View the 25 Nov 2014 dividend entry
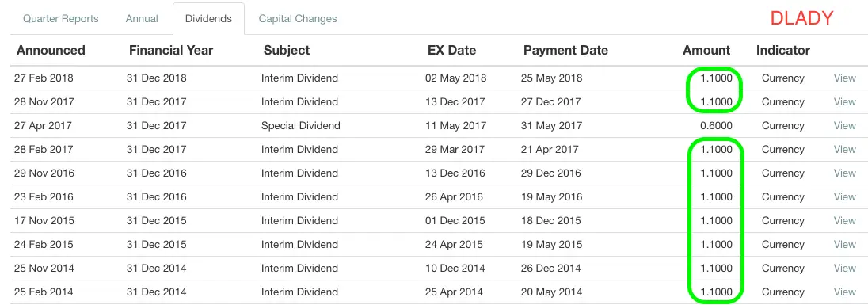Viewport: 868px width, 305px height. click(845, 269)
